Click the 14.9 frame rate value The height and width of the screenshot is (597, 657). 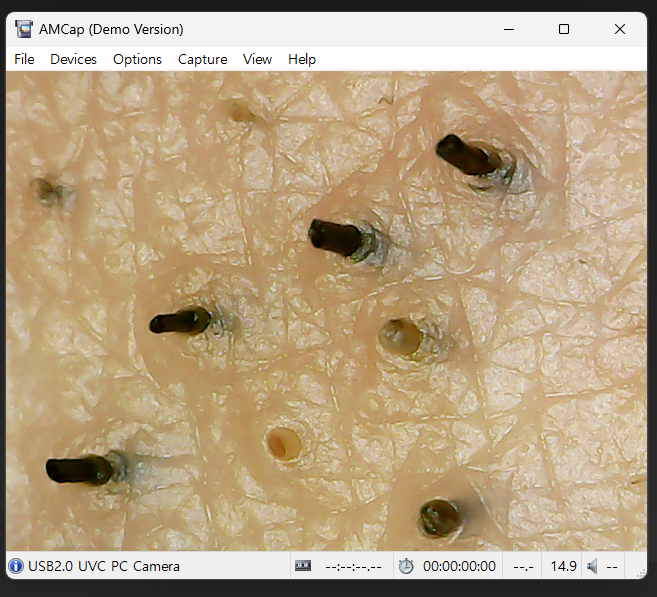click(563, 566)
